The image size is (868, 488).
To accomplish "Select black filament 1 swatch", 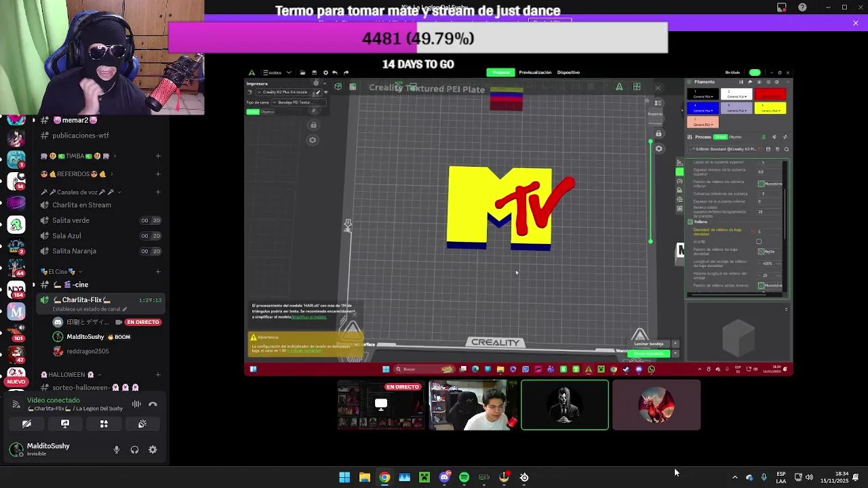I will coord(703,94).
